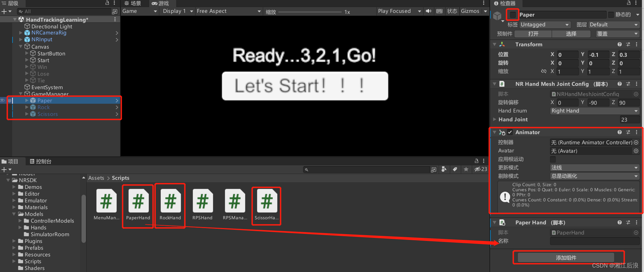Open the Right Hand enum dropdown
Screen dimensions: 644x272
[x=595, y=111]
